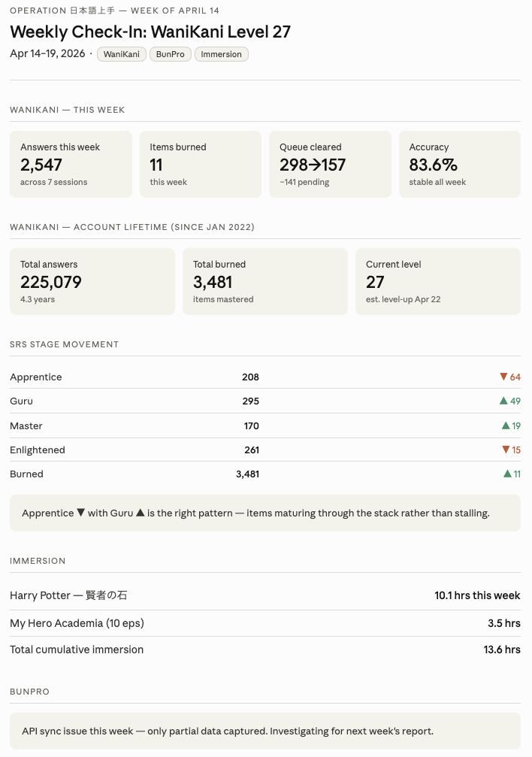
Task: Click the Current level value 27
Action: coord(375,283)
